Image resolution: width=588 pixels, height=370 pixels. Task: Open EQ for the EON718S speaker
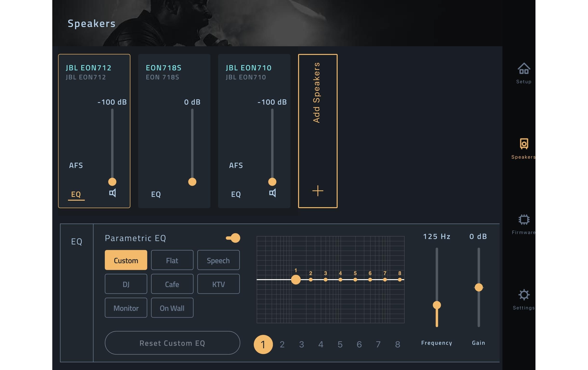[156, 194]
